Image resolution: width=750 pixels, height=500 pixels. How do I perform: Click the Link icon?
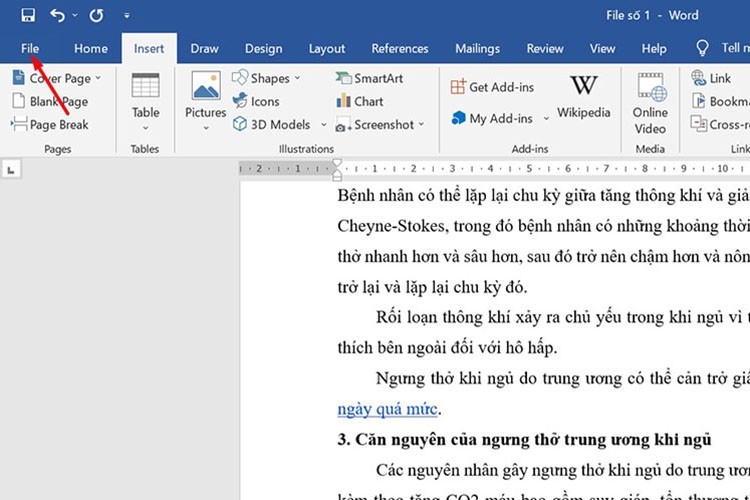pos(698,78)
